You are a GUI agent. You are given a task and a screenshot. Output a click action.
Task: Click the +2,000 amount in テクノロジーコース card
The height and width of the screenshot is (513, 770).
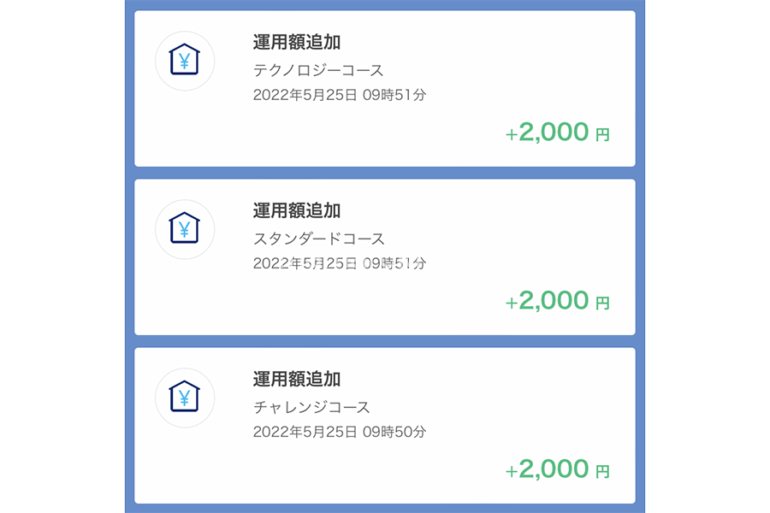(547, 132)
